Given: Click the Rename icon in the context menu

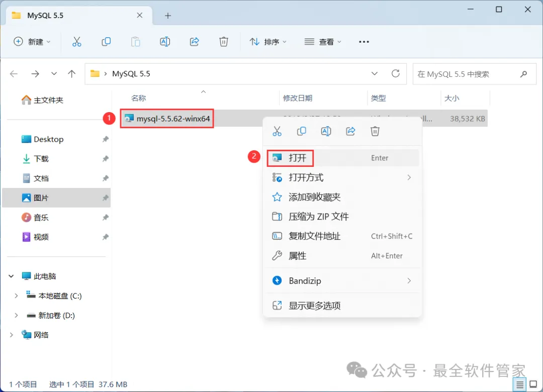Looking at the screenshot, I should (326, 131).
